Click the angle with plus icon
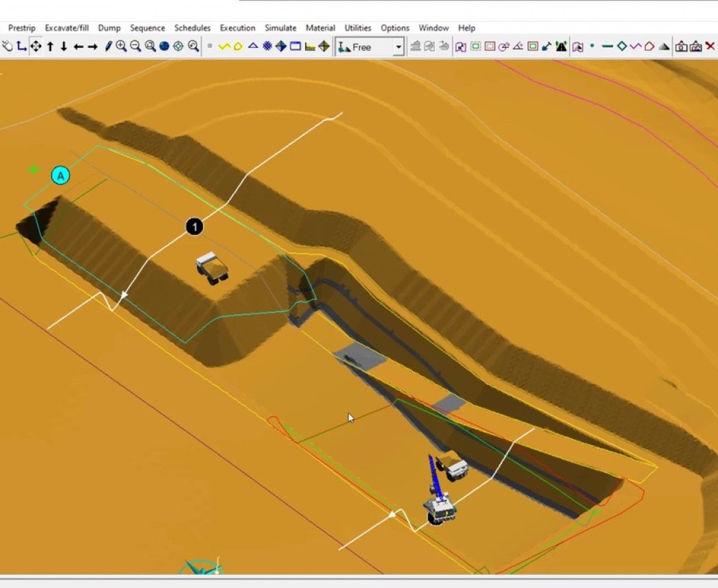718x588 pixels. coord(518,46)
